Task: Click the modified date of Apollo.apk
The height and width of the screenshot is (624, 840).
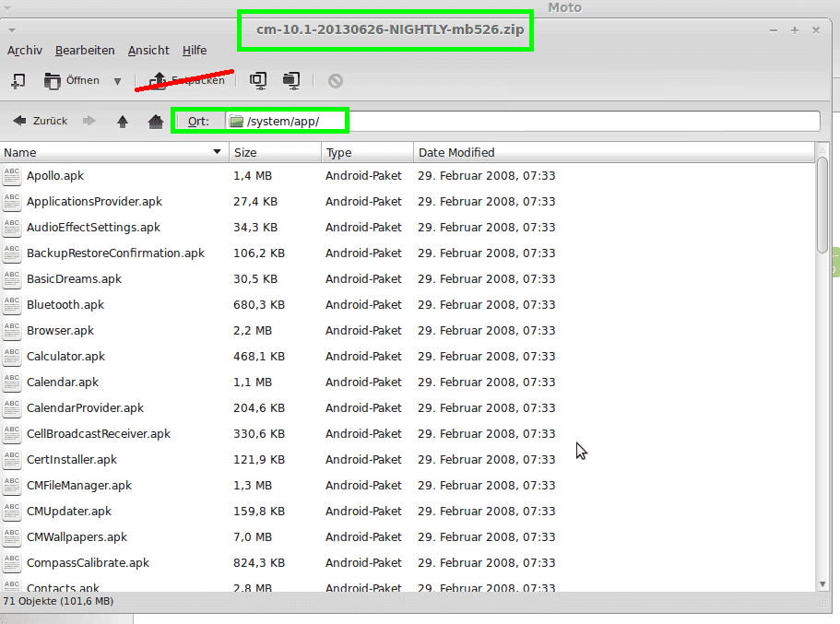Action: tap(487, 176)
